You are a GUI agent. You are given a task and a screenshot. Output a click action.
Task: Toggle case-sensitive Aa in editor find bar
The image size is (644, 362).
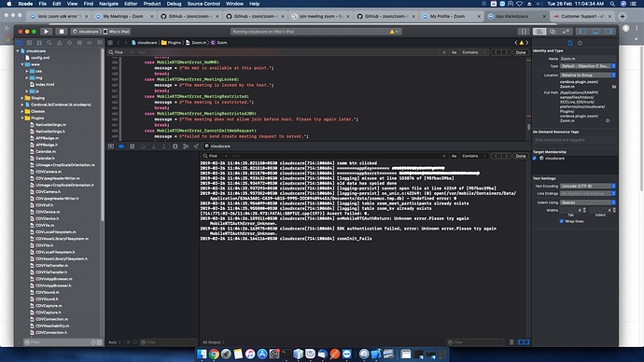click(x=454, y=52)
